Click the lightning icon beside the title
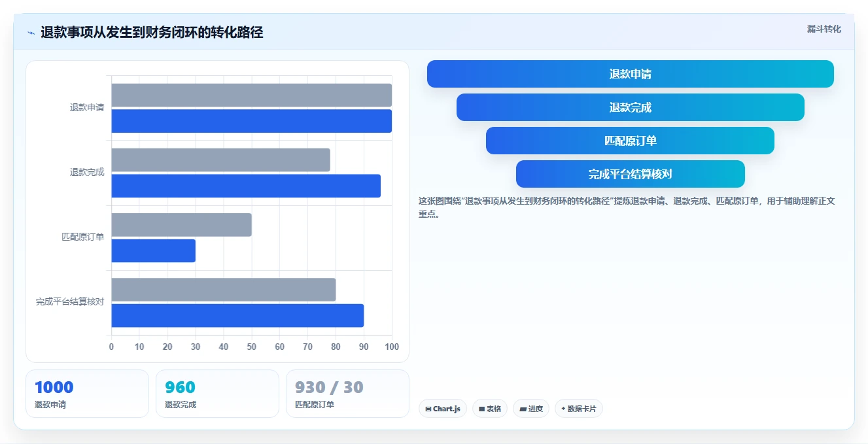Image resolution: width=868 pixels, height=444 pixels. pyautogui.click(x=31, y=33)
